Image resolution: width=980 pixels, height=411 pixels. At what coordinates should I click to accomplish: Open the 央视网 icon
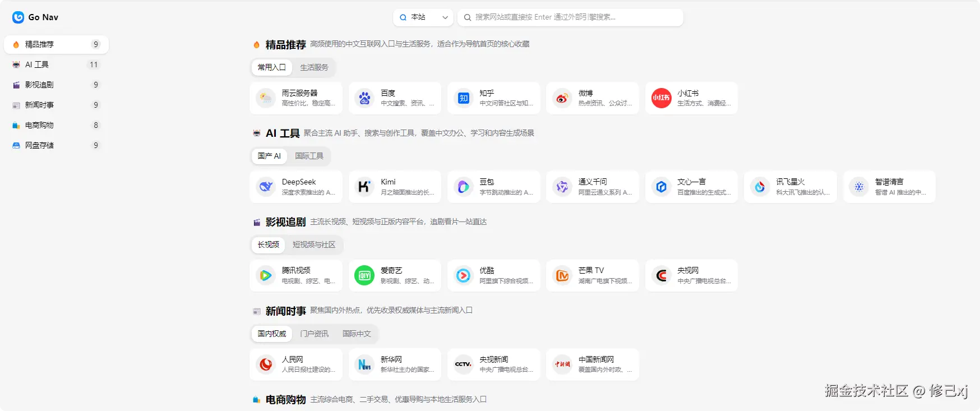pos(662,275)
